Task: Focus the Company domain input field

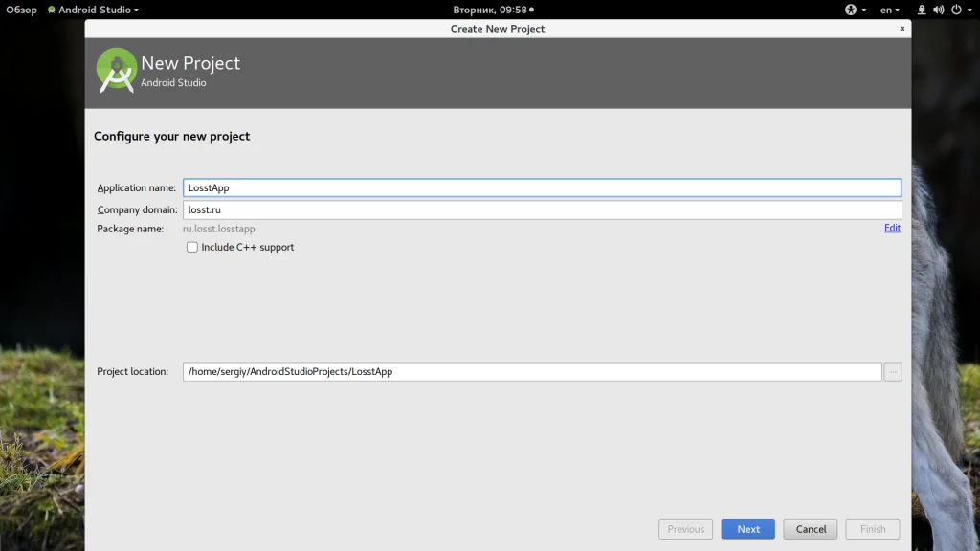Action: tap(542, 209)
